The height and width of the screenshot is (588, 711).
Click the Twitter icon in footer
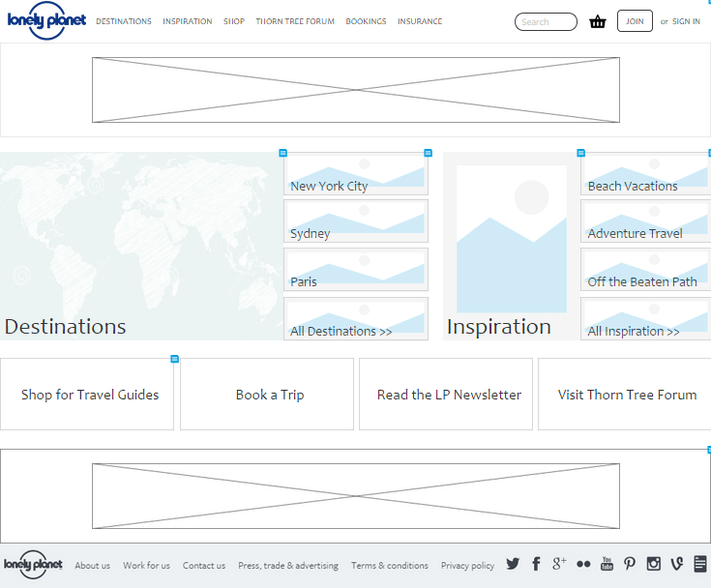click(x=513, y=564)
